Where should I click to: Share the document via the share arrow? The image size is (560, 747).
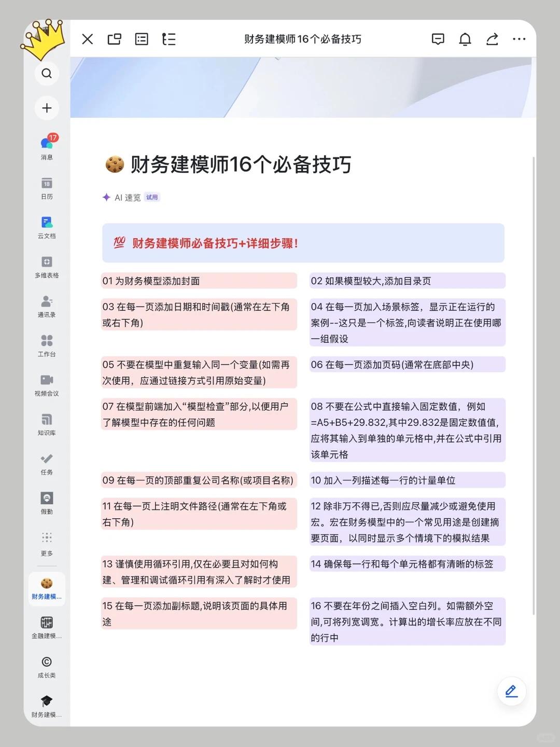492,39
